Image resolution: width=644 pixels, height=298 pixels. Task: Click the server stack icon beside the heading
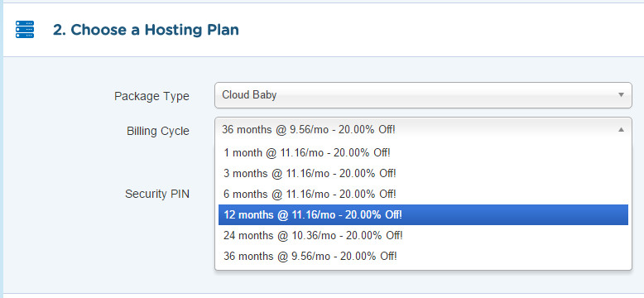pyautogui.click(x=25, y=30)
